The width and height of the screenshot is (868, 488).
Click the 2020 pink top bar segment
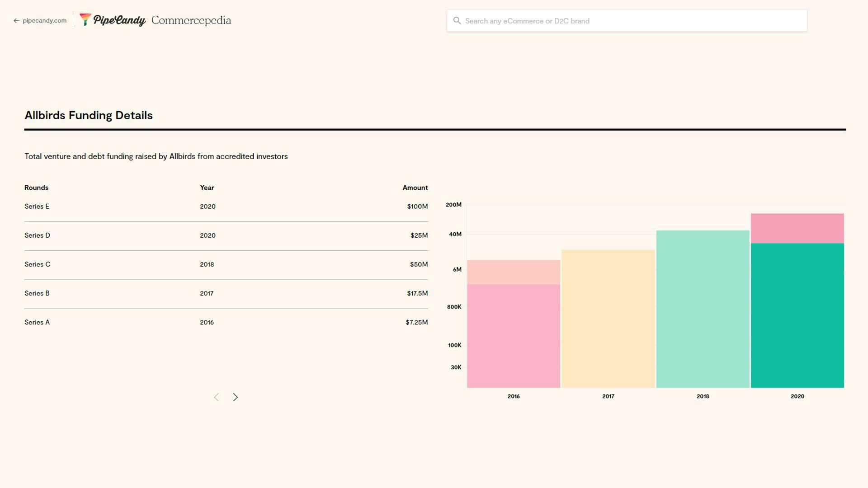(x=797, y=228)
